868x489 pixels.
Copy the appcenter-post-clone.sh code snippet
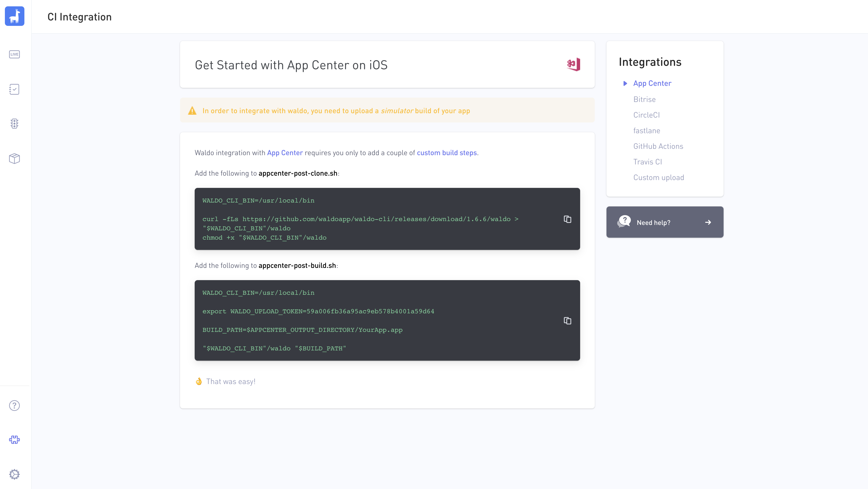coord(567,219)
